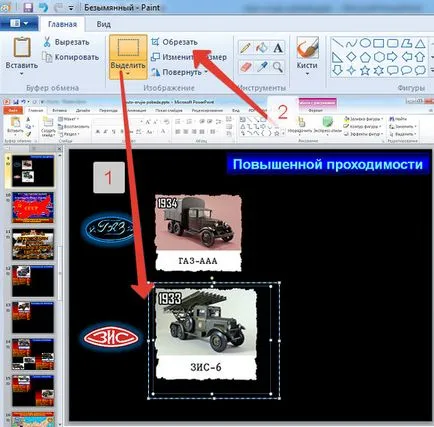This screenshot has height=427, width=434.
Task: Choose the Fill with color bucket
Action: click(262, 48)
